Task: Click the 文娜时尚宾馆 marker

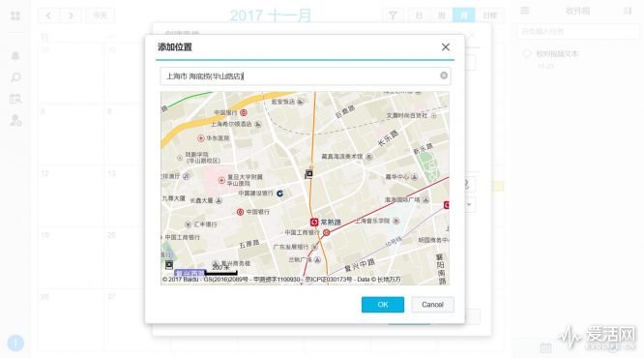Action: (x=434, y=116)
